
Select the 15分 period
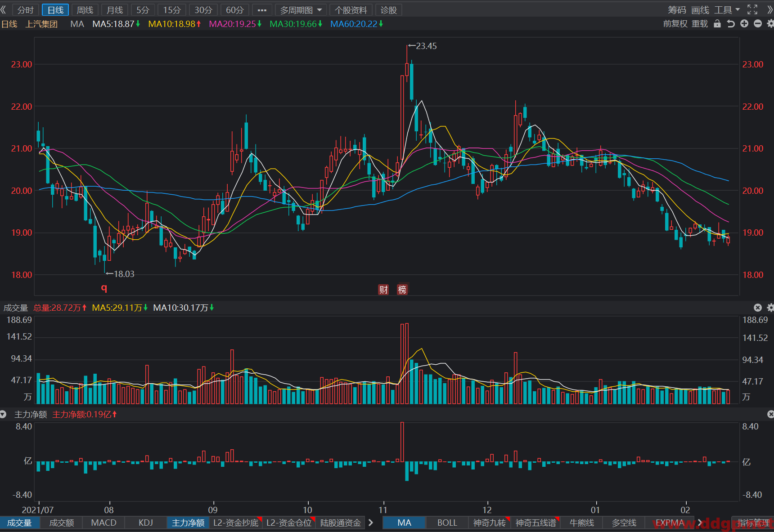coord(172,10)
